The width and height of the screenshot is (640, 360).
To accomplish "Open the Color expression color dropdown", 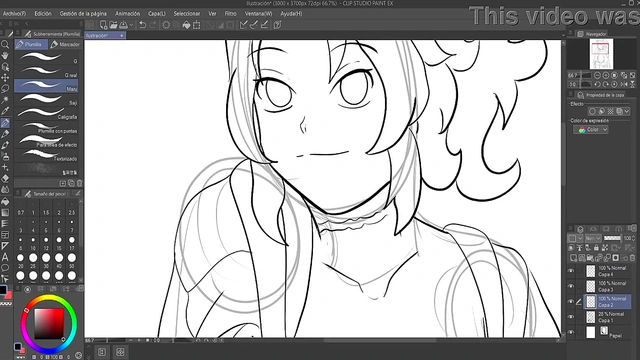I will click(x=591, y=129).
